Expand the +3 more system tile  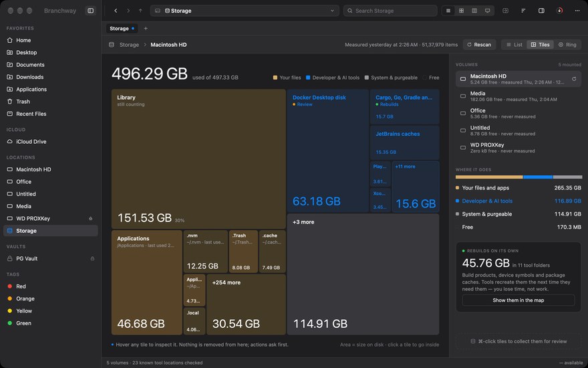363,274
